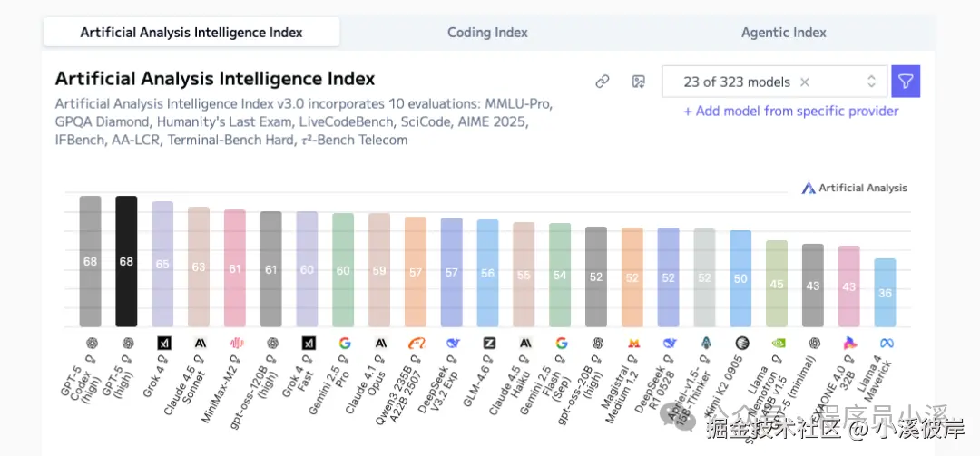Open the 23 of 323 models dropdown

click(737, 82)
